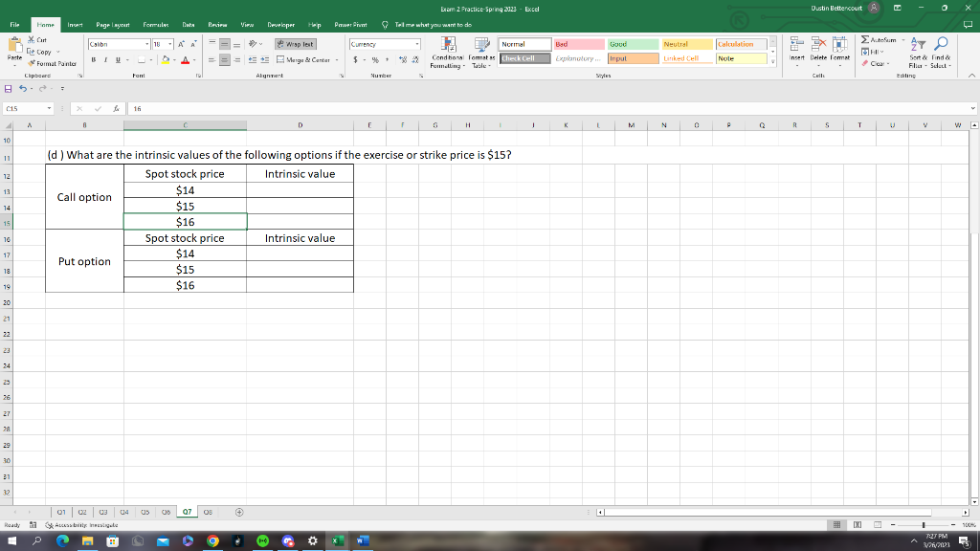Apply comma style format
Viewport: 980px width, 551px height.
point(388,60)
